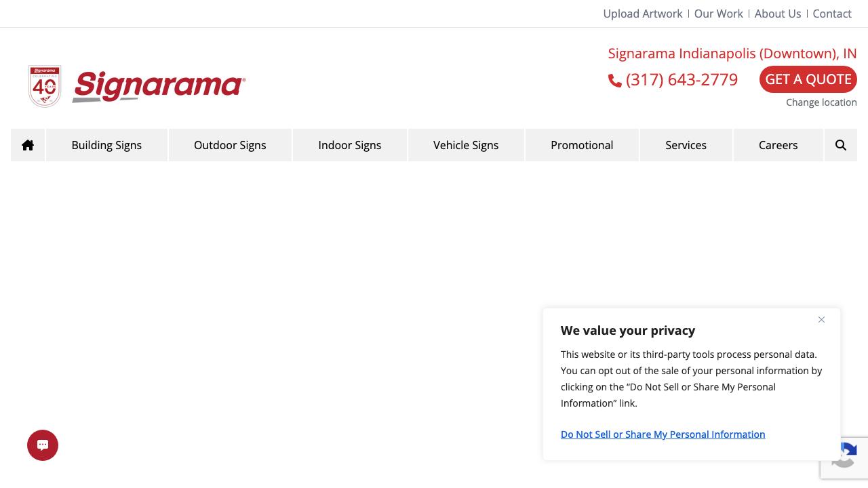
Task: Expand the Indoor Signs menu
Action: pyautogui.click(x=350, y=145)
